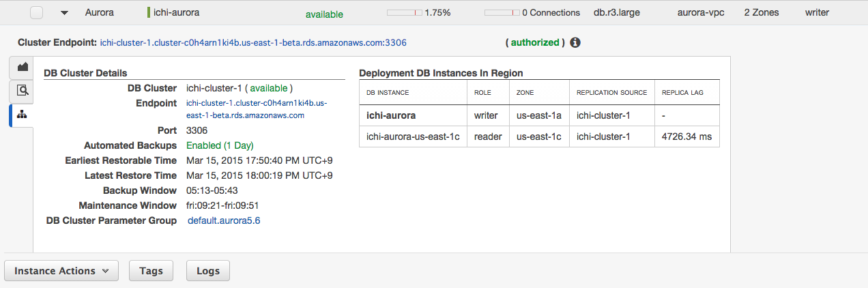This screenshot has width=868, height=288.
Task: Select the cluster topology tab icon
Action: click(x=22, y=115)
